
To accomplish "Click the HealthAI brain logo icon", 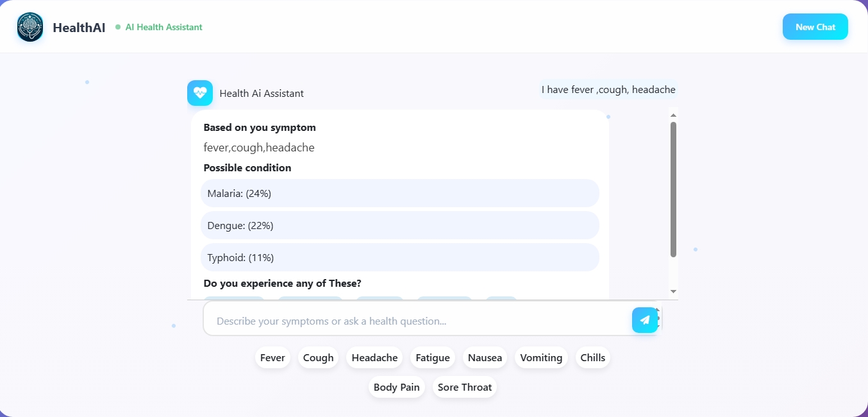I will [x=30, y=28].
